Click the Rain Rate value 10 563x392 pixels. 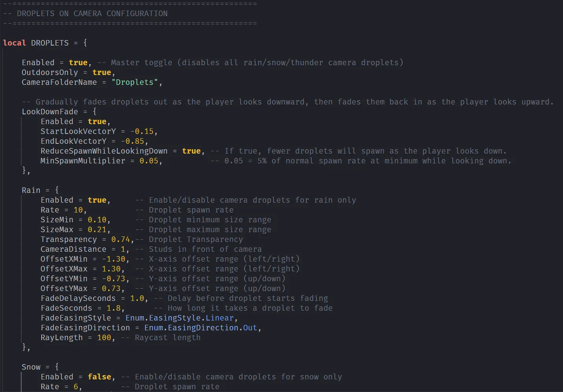(x=78, y=210)
